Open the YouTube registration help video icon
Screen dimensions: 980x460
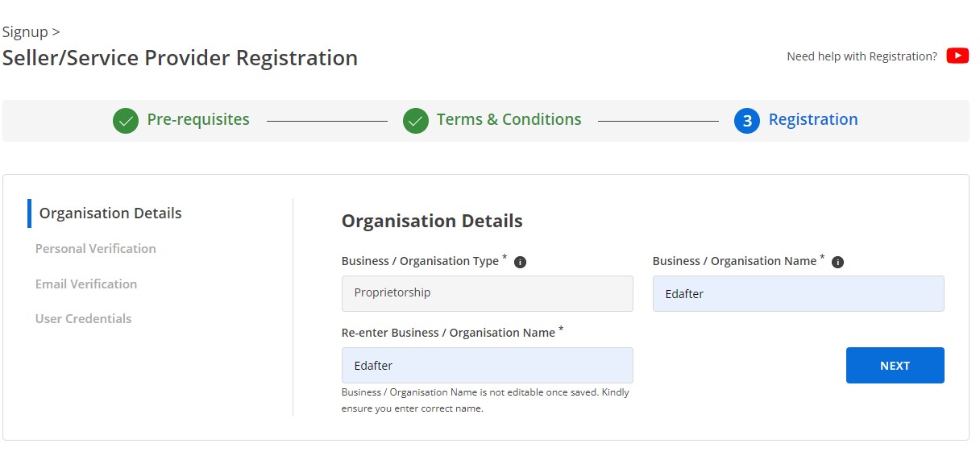(x=957, y=56)
